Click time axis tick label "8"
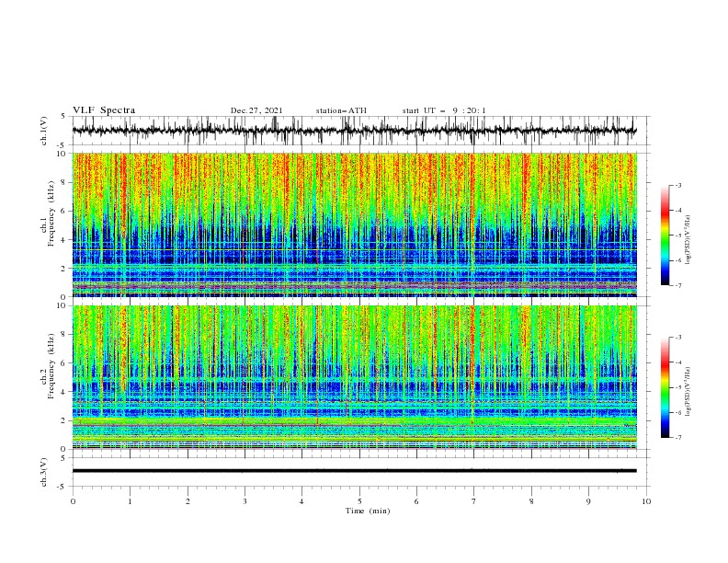The image size is (728, 563). point(531,501)
